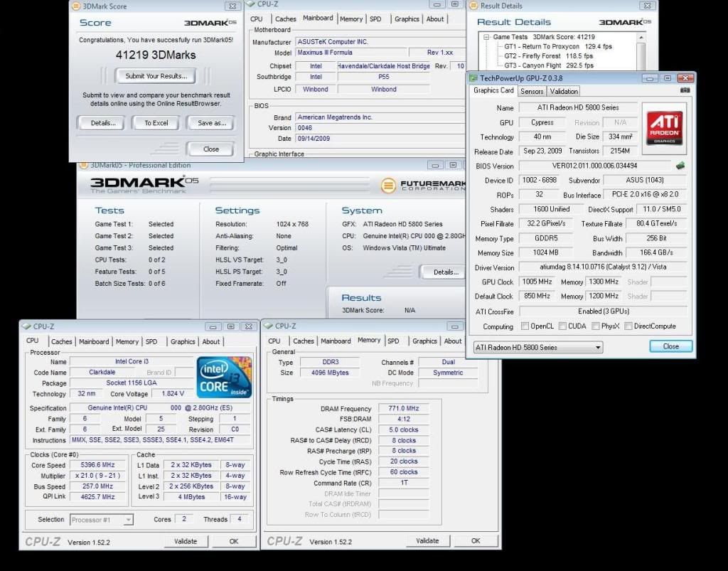This screenshot has height=571, width=728.
Task: Close the 3DMark Score dialog with the Close button
Action: pos(210,149)
